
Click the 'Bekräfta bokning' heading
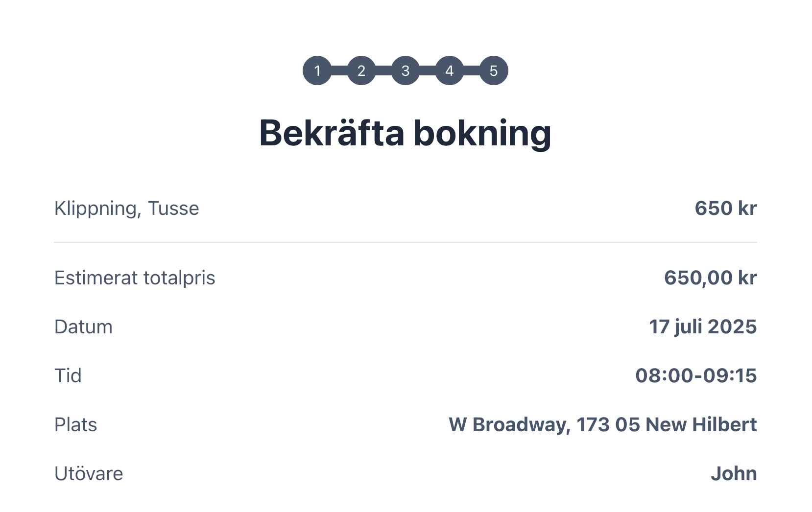pyautogui.click(x=406, y=133)
